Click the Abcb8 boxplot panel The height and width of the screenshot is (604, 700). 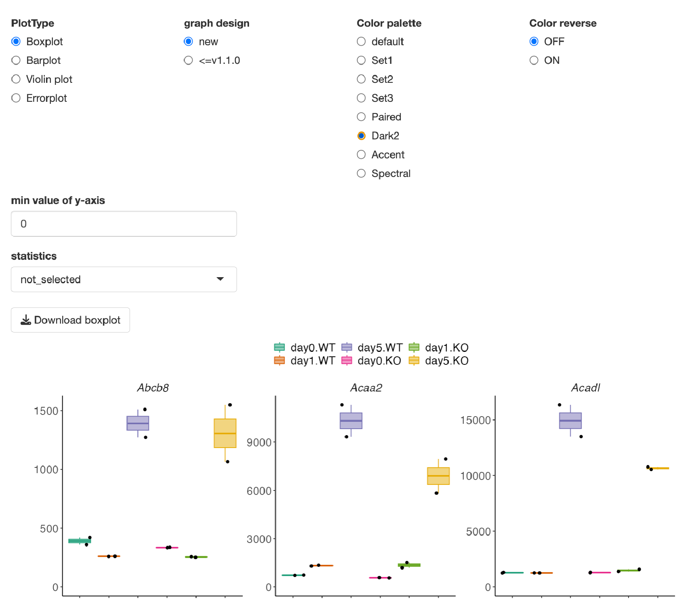point(153,496)
